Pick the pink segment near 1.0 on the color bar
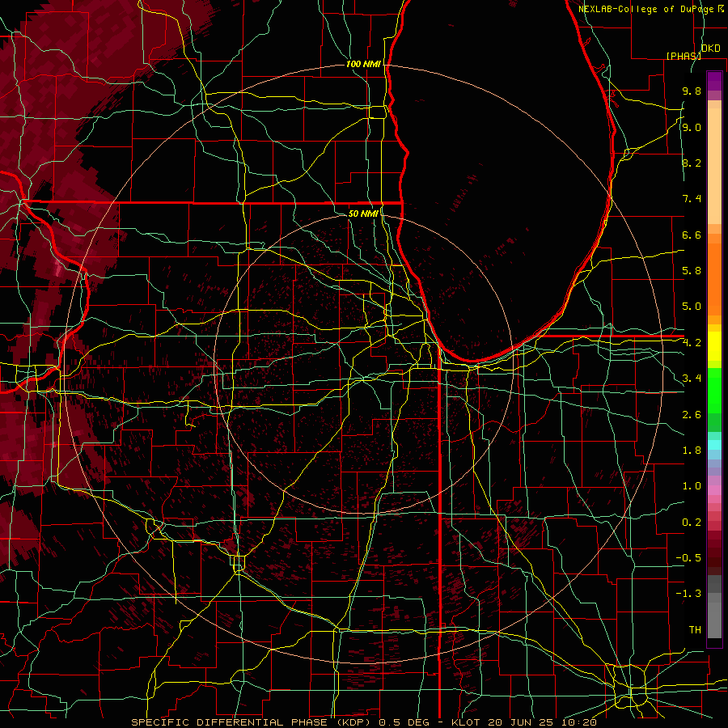The height and width of the screenshot is (728, 728). (x=714, y=490)
